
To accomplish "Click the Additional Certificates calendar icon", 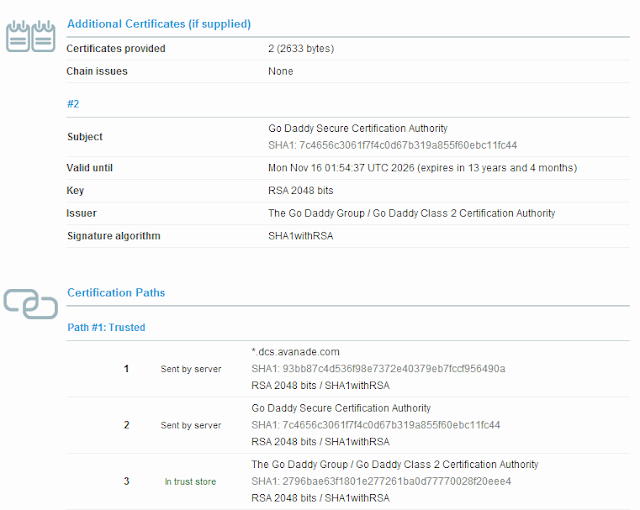I will (31, 36).
